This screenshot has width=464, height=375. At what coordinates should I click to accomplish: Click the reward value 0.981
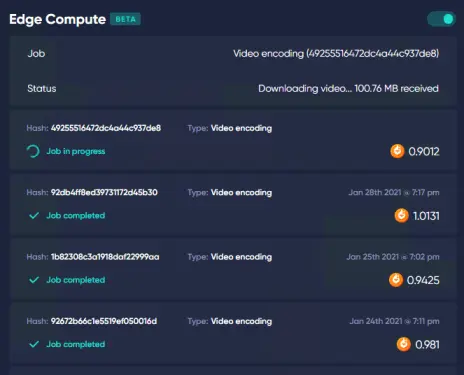tap(427, 345)
